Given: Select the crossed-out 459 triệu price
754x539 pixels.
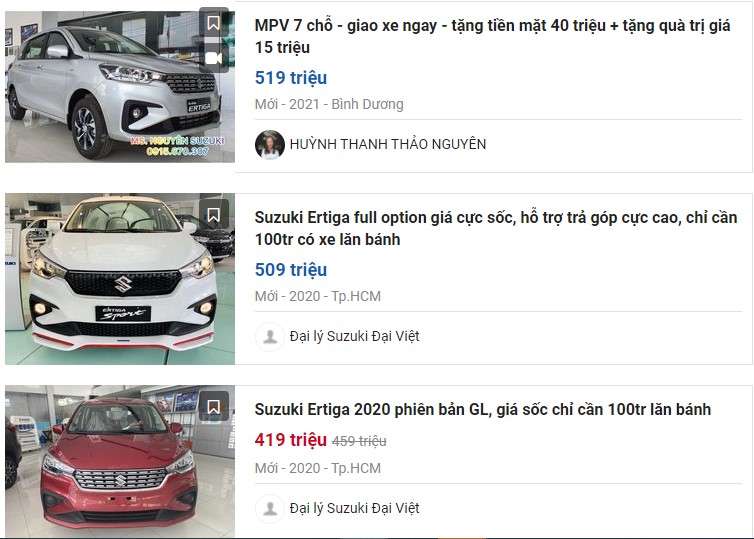Looking at the screenshot, I should click(x=359, y=441).
